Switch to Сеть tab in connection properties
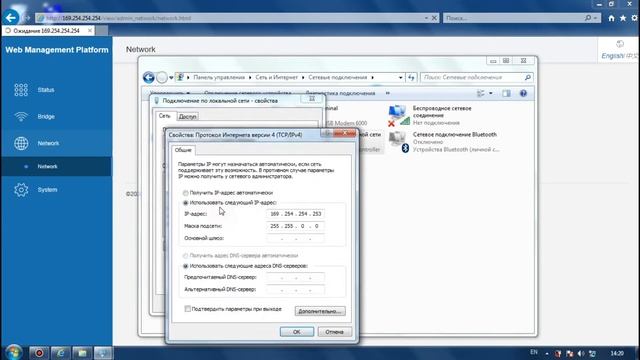Image resolution: width=640 pixels, height=360 pixels. pos(164,116)
